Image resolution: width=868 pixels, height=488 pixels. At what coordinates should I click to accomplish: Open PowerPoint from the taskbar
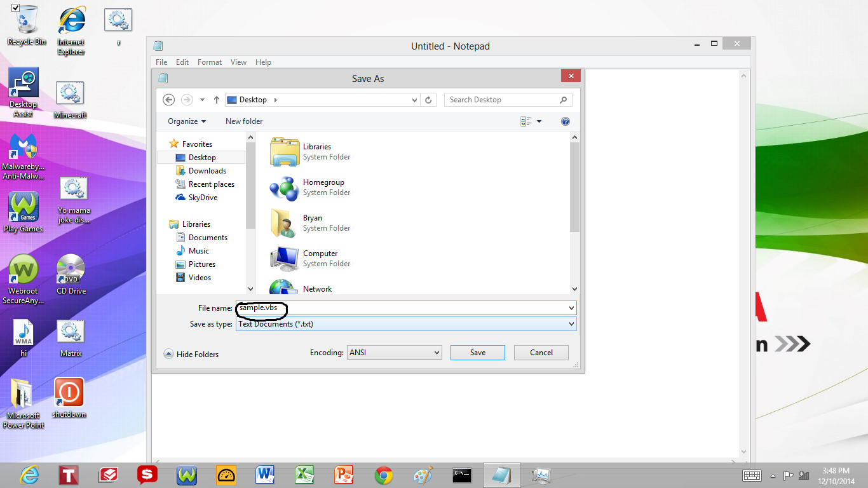point(344,475)
